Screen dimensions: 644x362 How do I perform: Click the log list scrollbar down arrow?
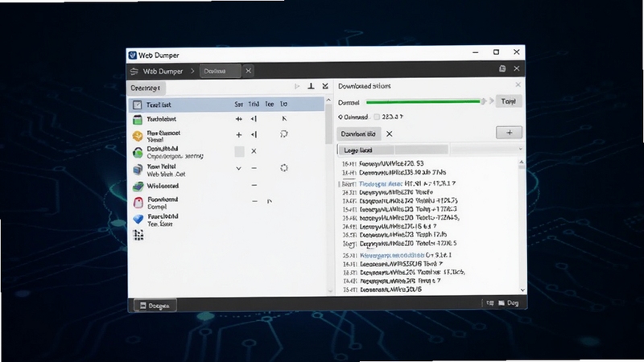tap(522, 290)
